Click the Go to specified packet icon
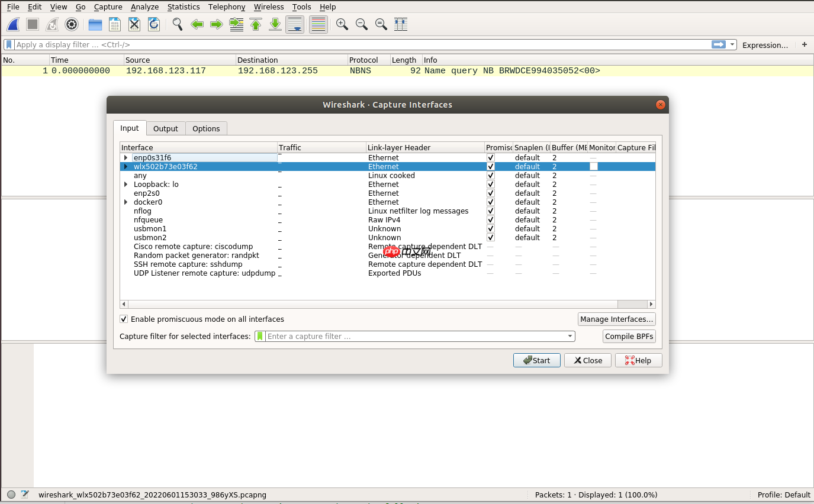This screenshot has height=504, width=814. [236, 24]
